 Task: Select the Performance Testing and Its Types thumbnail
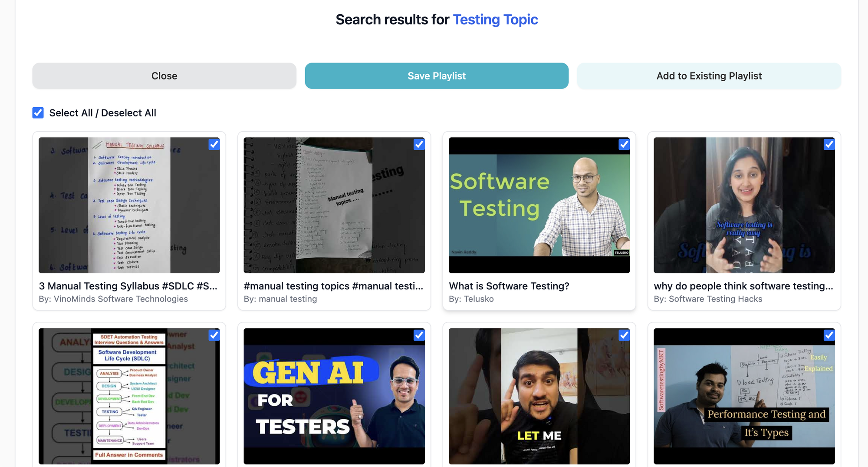[x=744, y=396]
